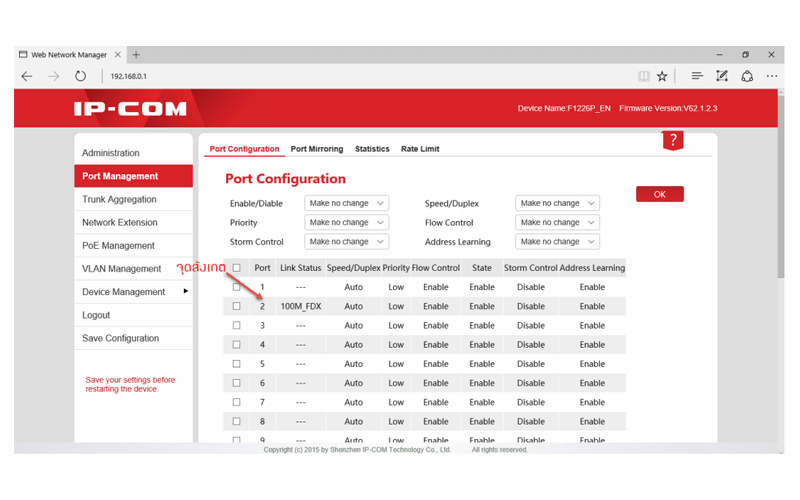The height and width of the screenshot is (500, 800).
Task: Click Save Configuration in the sidebar
Action: coord(134,338)
